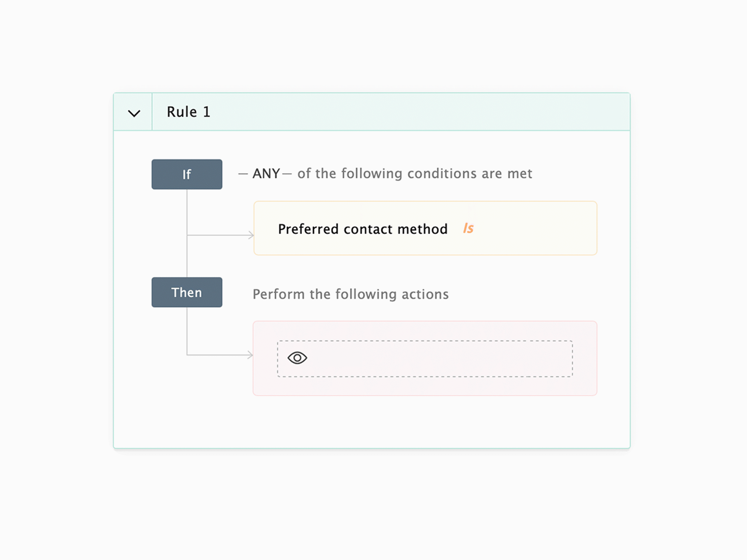Open the ANY condition-match dropdown

click(266, 174)
